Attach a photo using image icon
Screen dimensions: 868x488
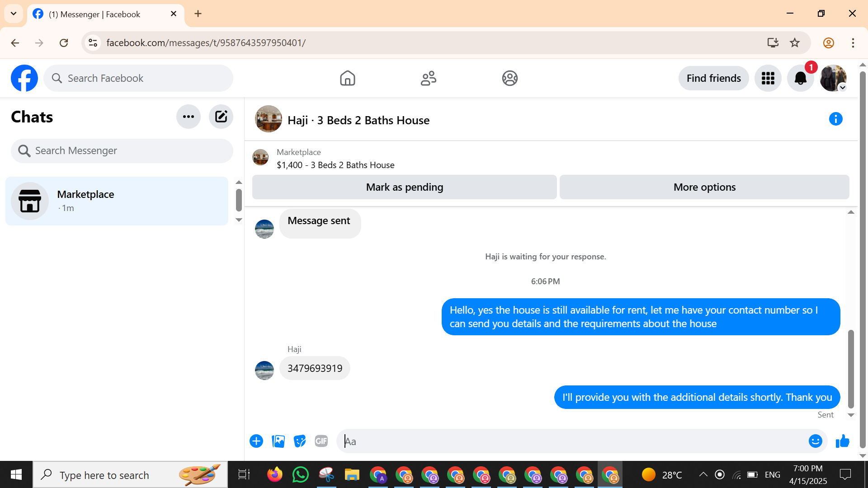[x=278, y=441]
